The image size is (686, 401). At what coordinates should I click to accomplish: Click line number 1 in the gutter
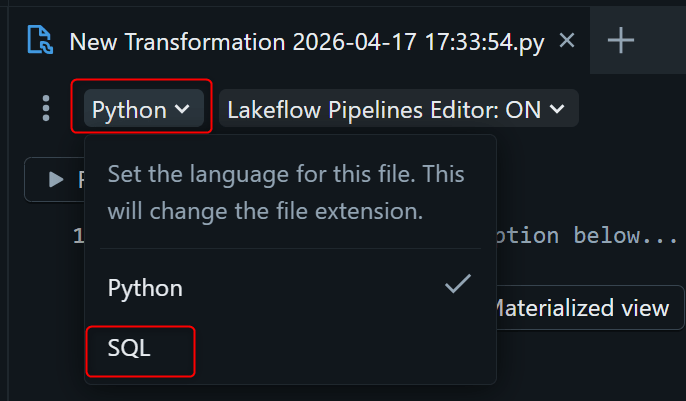(77, 236)
